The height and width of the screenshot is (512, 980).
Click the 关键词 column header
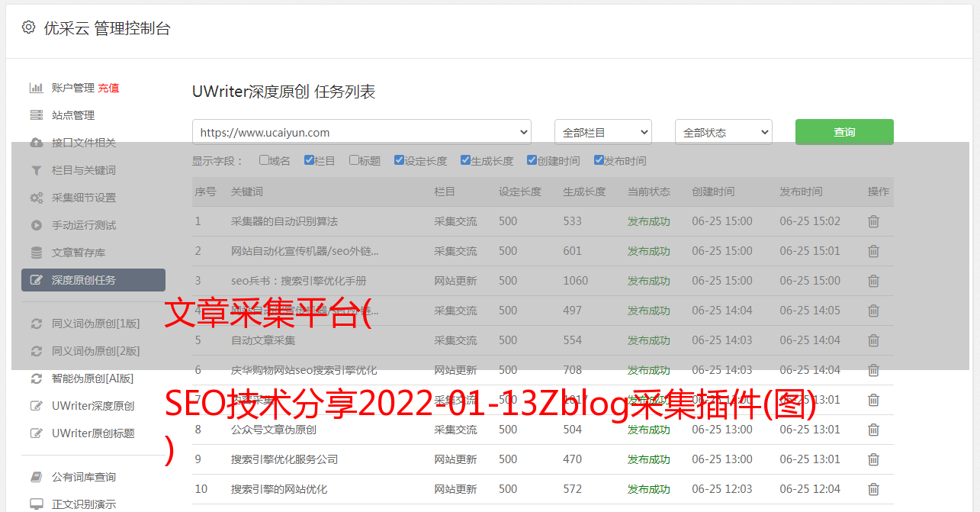click(247, 192)
